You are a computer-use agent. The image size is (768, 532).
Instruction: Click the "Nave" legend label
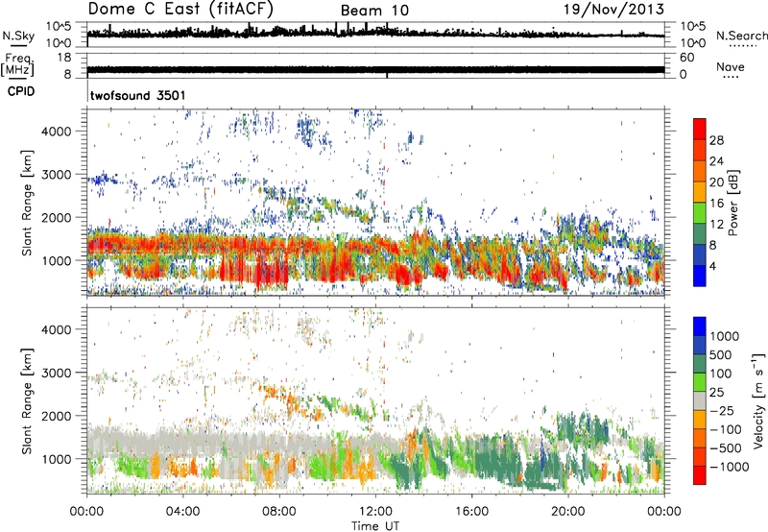[x=730, y=66]
